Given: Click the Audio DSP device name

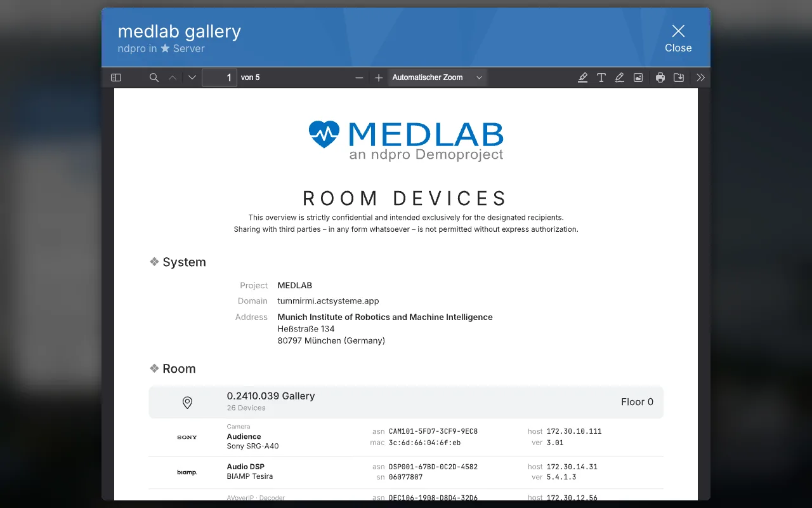Looking at the screenshot, I should [246, 467].
